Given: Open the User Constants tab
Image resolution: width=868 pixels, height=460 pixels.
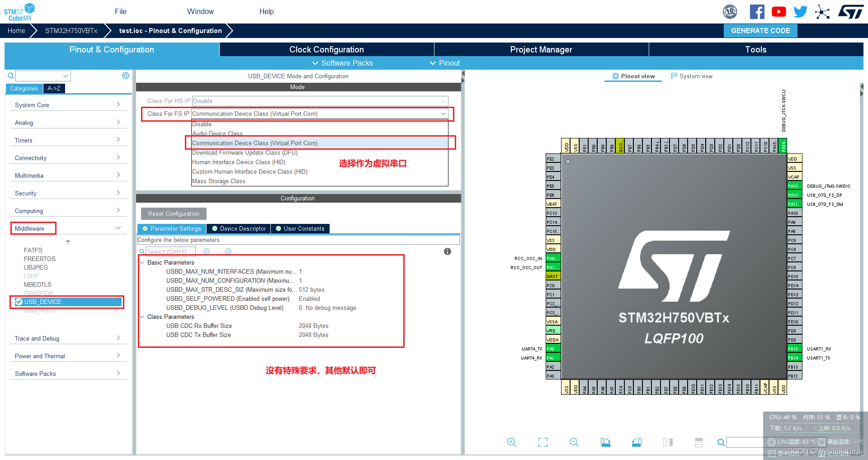Looking at the screenshot, I should tap(300, 228).
